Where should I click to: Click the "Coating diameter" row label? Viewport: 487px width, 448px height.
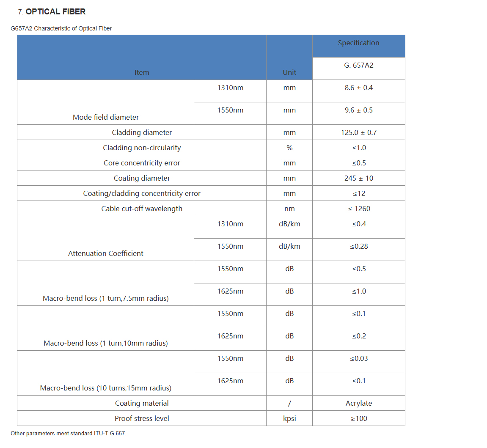tap(142, 178)
